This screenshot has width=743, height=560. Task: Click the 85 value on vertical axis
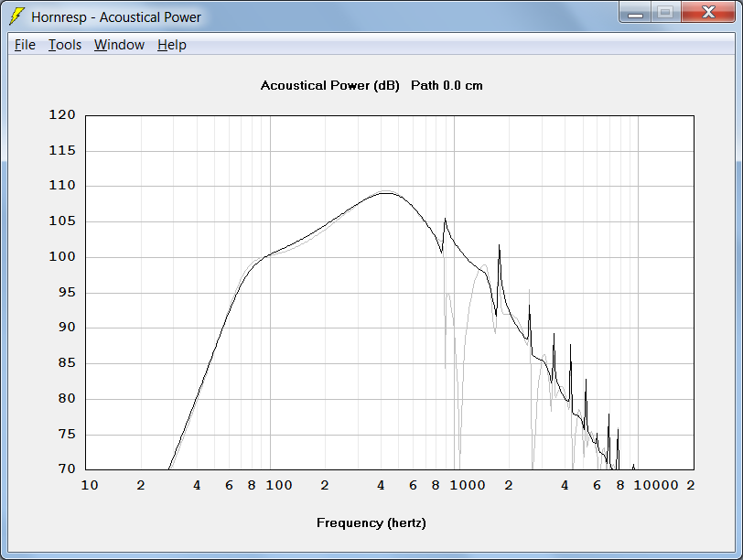(67, 363)
